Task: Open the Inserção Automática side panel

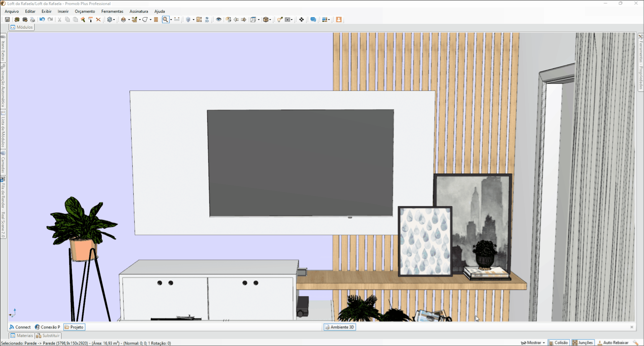Action: pyautogui.click(x=3, y=86)
